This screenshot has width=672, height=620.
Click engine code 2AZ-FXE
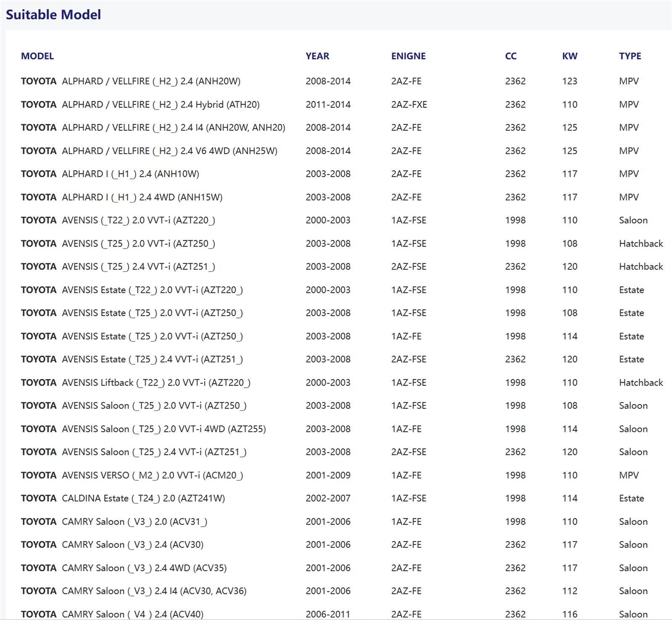[x=409, y=105]
